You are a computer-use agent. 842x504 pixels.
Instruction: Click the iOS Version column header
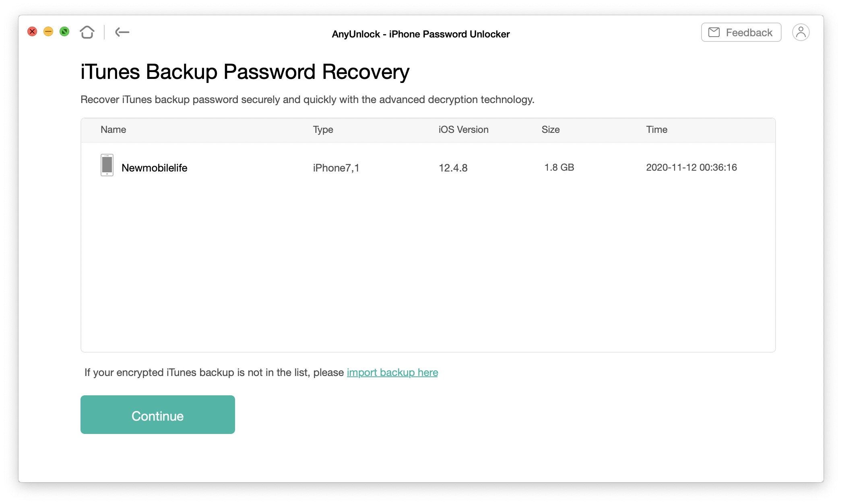(x=463, y=129)
